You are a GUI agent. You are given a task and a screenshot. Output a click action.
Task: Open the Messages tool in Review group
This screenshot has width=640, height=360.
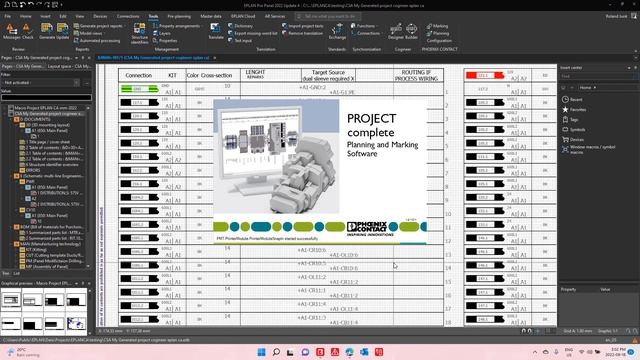(11, 31)
